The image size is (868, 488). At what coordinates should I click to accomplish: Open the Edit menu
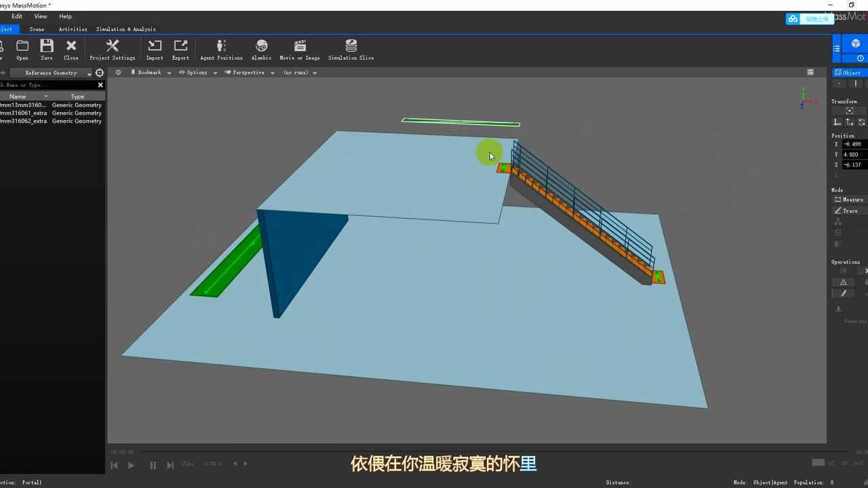click(16, 16)
